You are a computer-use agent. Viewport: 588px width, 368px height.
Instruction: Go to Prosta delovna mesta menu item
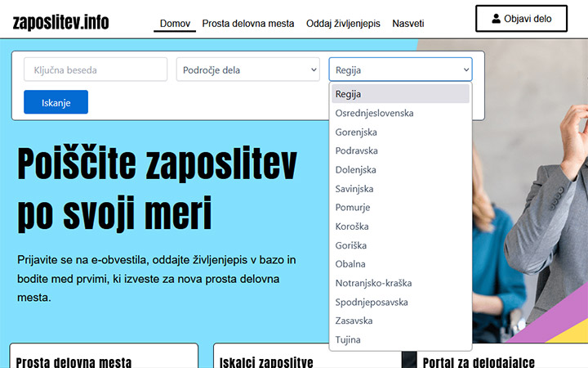pos(248,24)
